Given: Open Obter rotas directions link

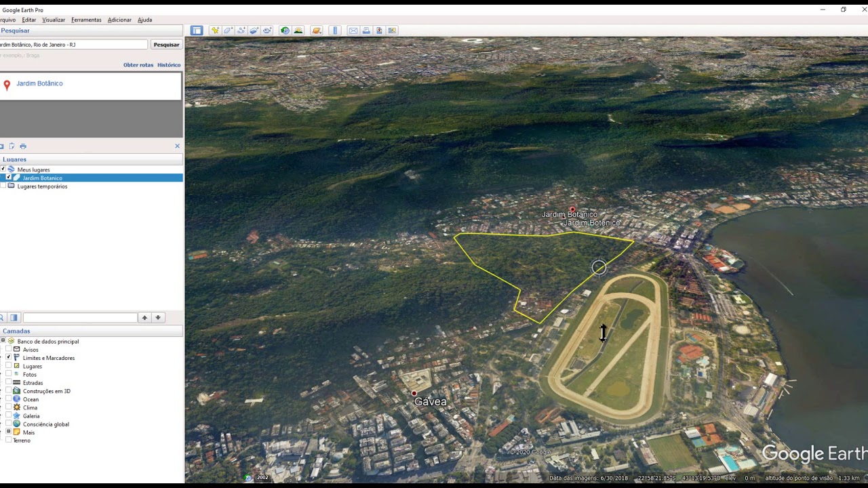Looking at the screenshot, I should pyautogui.click(x=138, y=65).
